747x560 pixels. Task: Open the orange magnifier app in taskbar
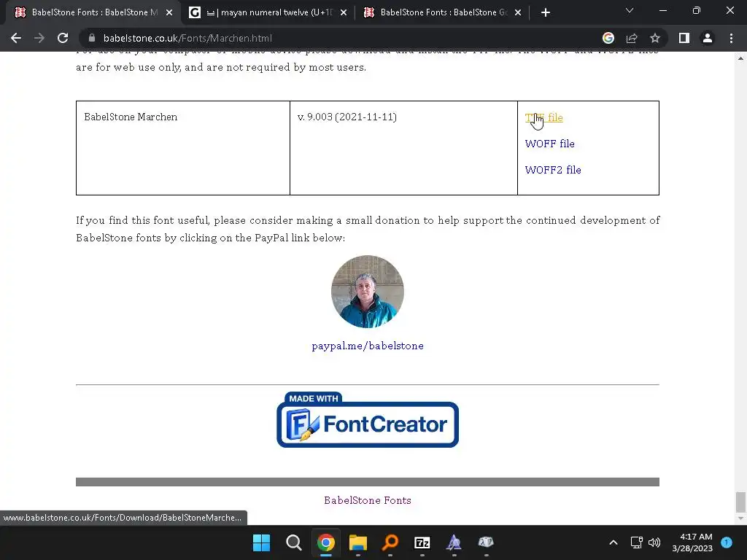click(390, 542)
